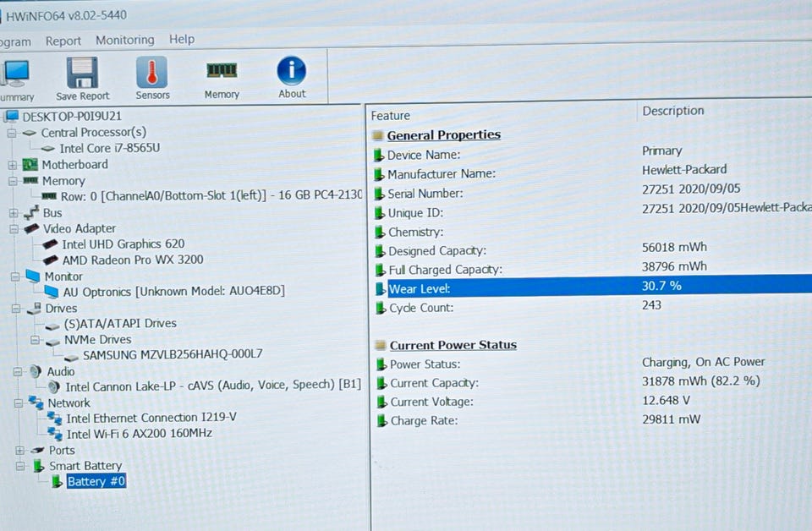Open the Program menu
Screen dimensions: 812x531
14,42
